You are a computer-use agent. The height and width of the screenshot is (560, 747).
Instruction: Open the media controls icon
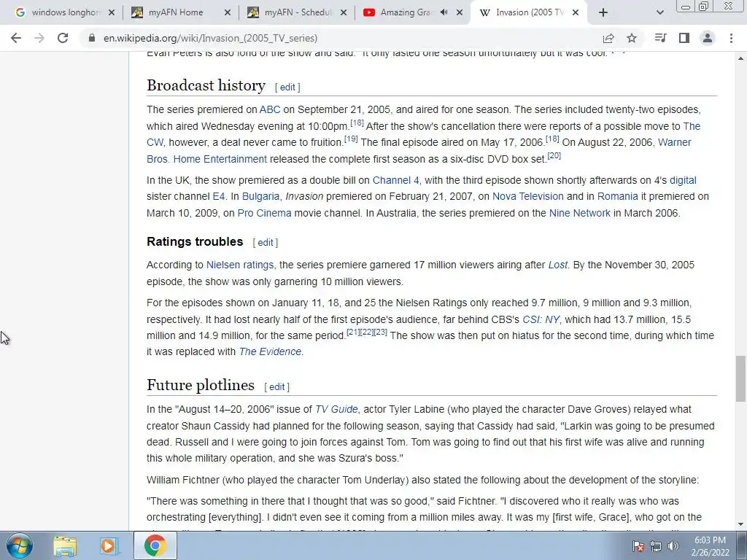pyautogui.click(x=660, y=38)
